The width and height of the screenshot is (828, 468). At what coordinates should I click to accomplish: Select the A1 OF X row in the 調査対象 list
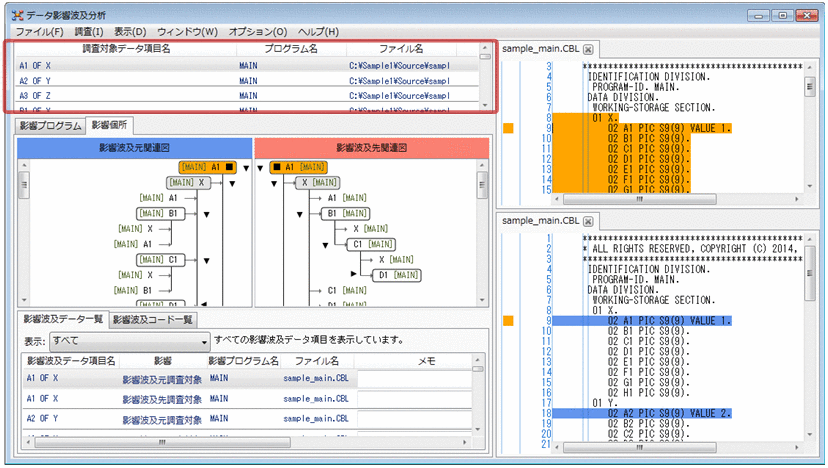click(246, 65)
